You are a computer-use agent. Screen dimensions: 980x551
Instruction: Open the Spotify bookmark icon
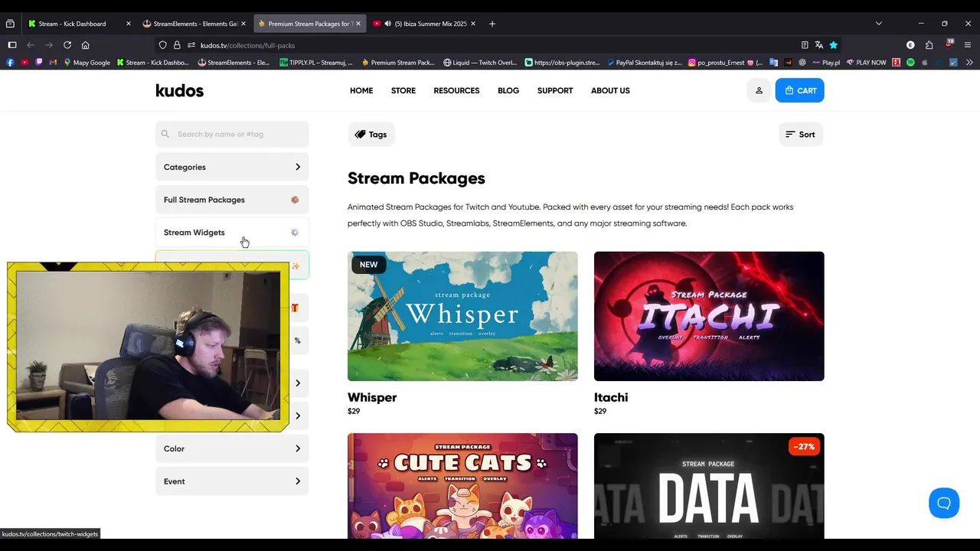point(910,63)
